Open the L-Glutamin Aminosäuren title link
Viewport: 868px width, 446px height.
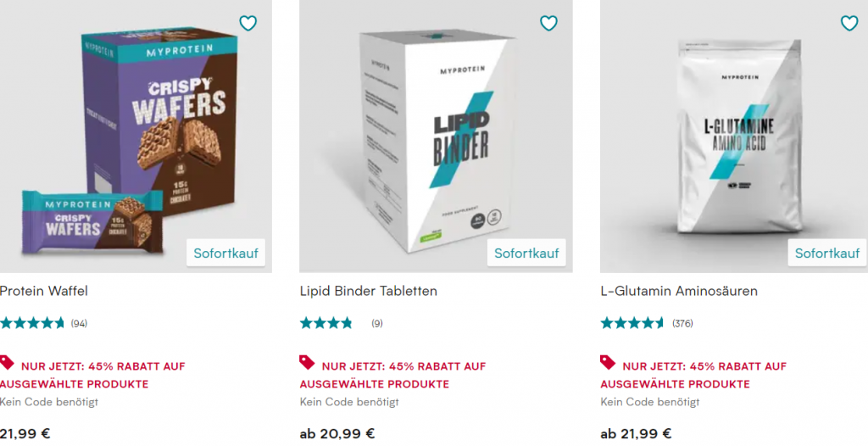pos(679,291)
